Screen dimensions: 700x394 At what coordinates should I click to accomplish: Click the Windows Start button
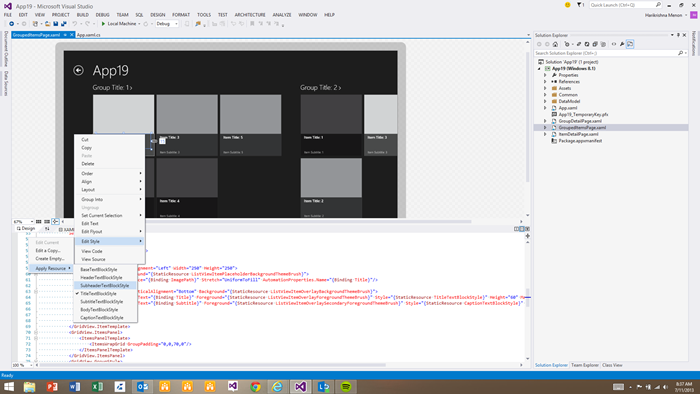coord(8,386)
